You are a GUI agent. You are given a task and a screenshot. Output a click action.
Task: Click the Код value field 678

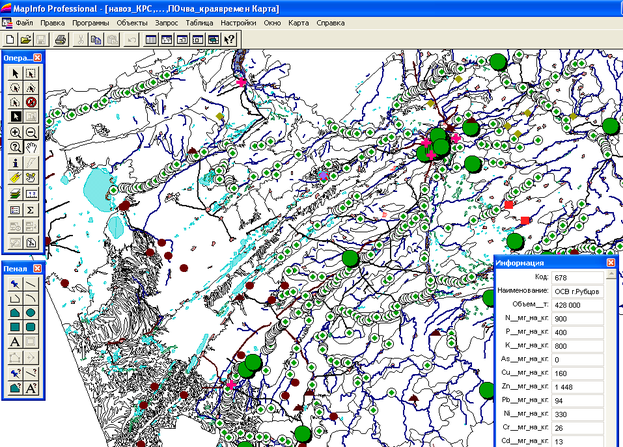pyautogui.click(x=577, y=276)
